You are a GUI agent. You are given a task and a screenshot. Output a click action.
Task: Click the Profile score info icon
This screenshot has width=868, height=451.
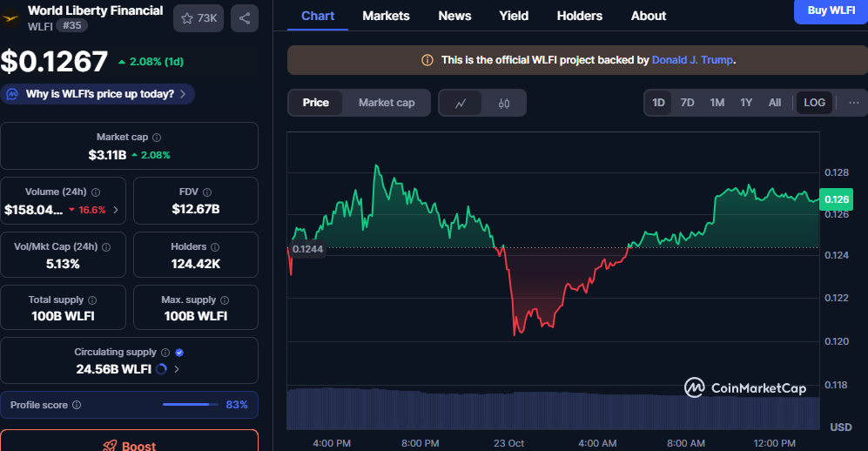click(77, 405)
